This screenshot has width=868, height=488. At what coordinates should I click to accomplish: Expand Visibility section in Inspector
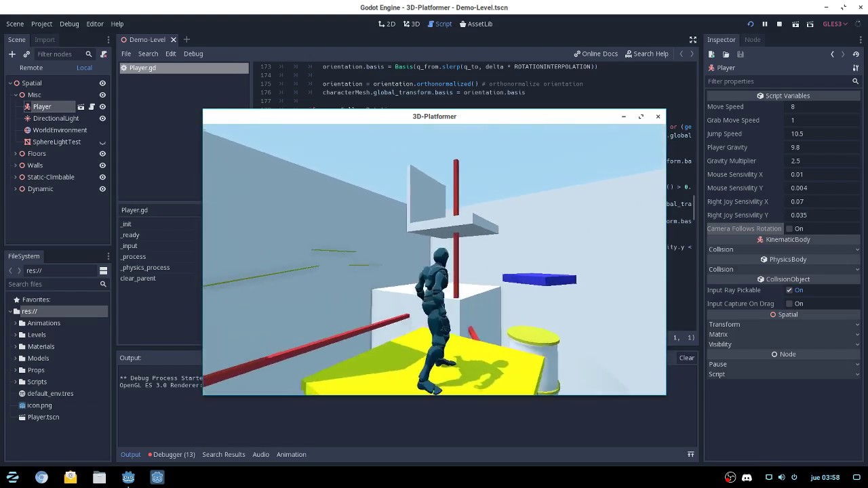click(783, 344)
